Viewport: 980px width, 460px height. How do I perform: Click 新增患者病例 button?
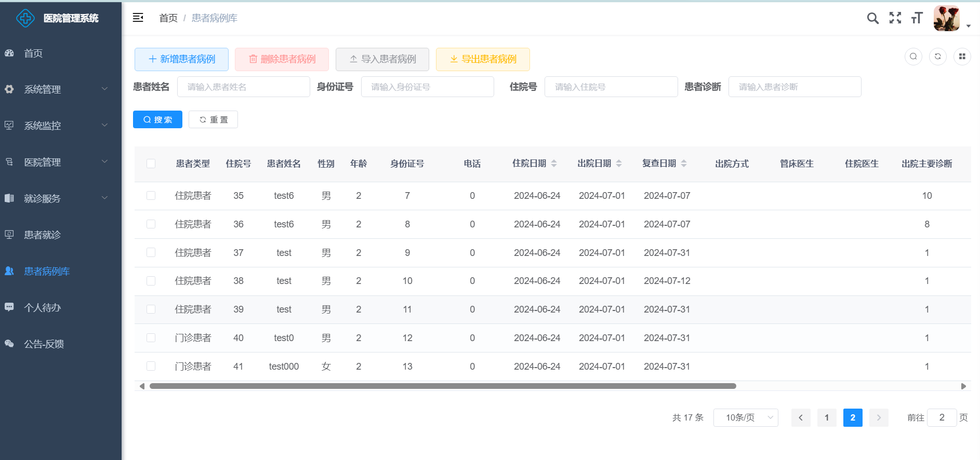click(x=181, y=59)
